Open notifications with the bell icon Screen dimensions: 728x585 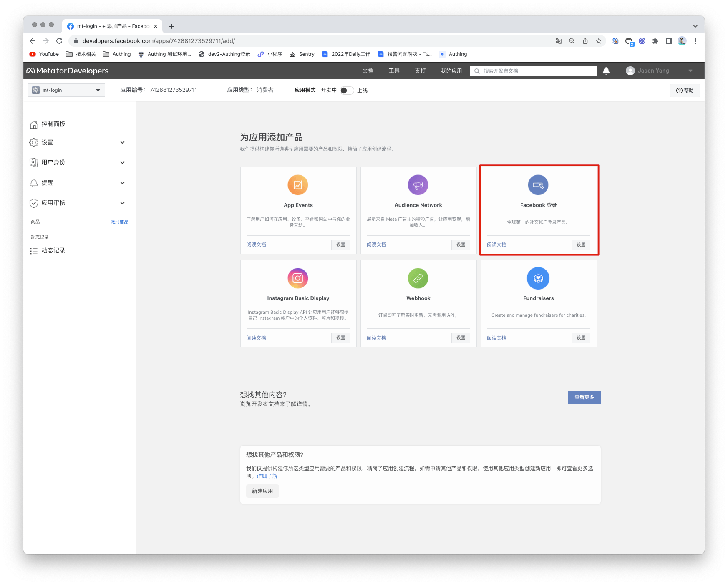606,71
